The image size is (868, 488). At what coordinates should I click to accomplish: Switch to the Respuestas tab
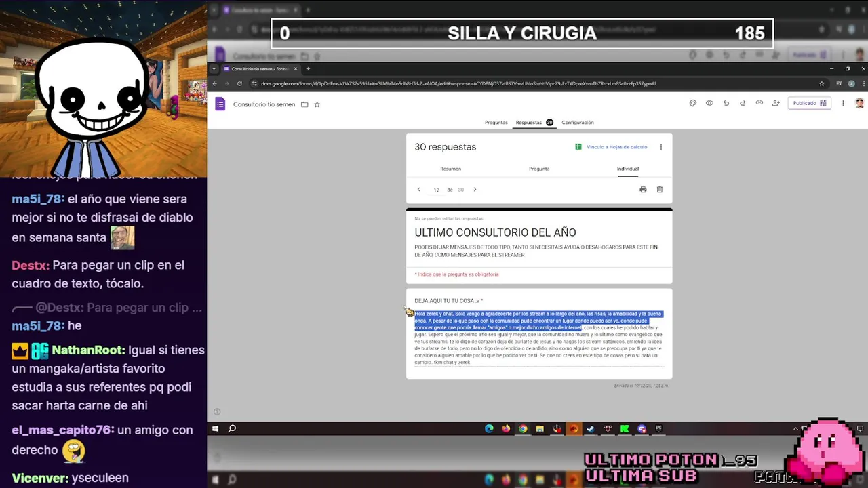[534, 123]
